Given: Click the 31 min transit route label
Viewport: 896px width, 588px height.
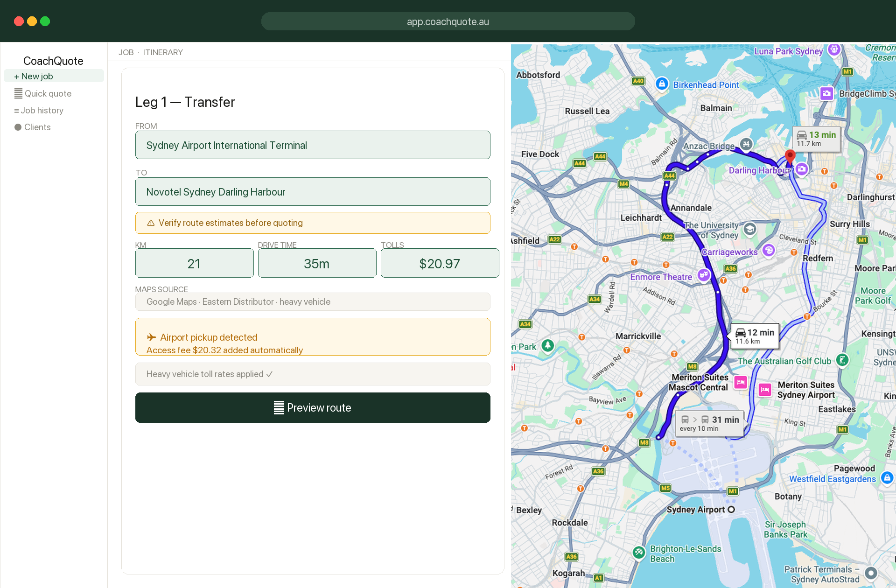Looking at the screenshot, I should click(x=709, y=423).
